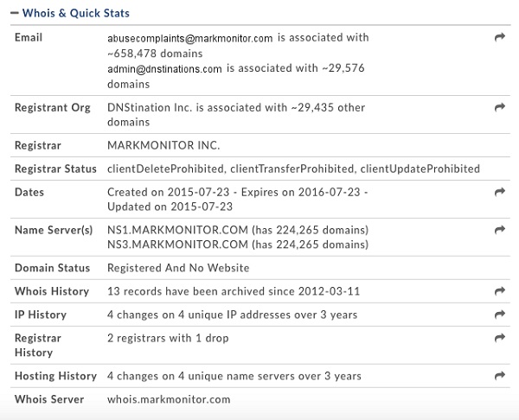This screenshot has width=519, height=420.
Task: Open the Dates row arrow icon
Action: click(500, 192)
